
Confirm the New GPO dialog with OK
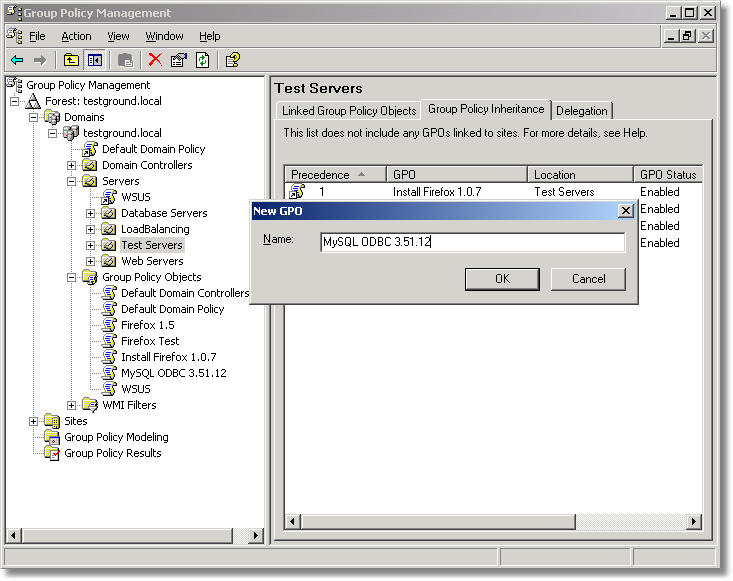coord(502,279)
